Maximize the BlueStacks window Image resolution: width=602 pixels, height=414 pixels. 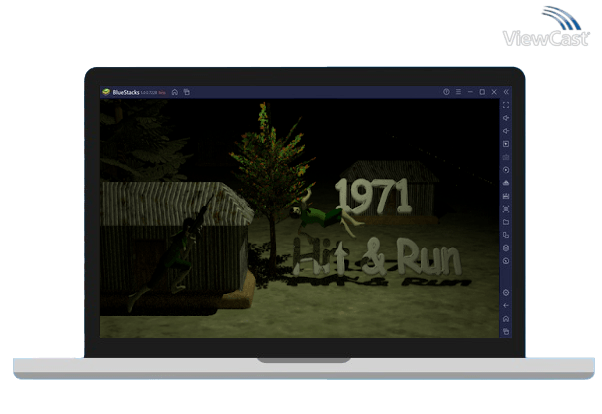tap(482, 92)
